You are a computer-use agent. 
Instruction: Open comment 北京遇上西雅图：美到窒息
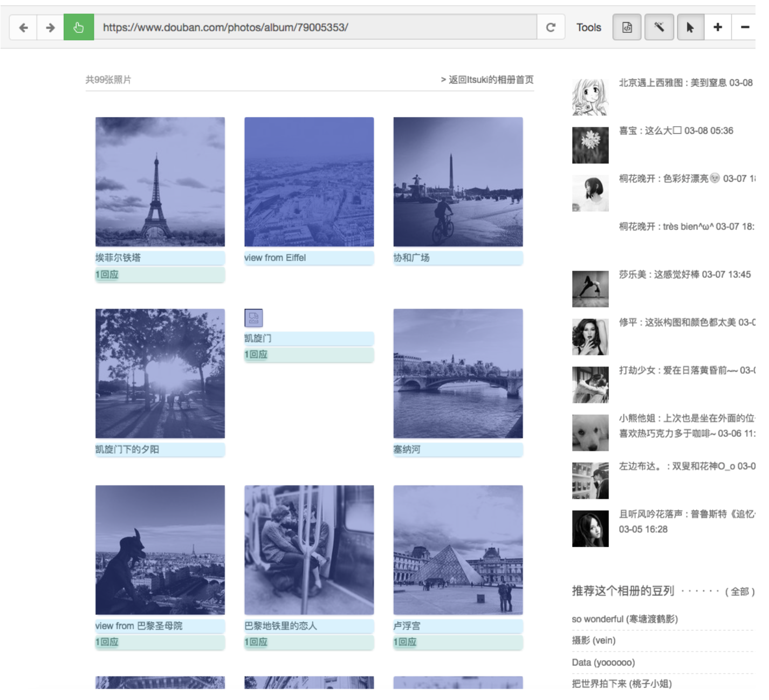(x=686, y=83)
